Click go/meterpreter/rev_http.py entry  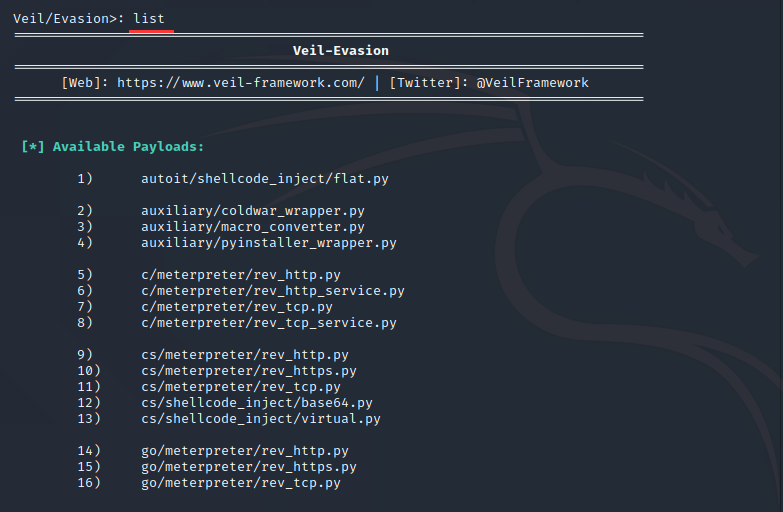pos(245,451)
